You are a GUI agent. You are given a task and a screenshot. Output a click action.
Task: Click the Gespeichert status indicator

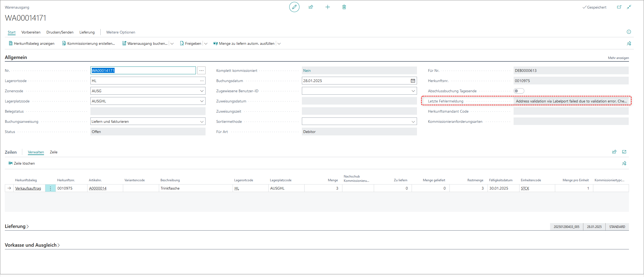pyautogui.click(x=594, y=7)
